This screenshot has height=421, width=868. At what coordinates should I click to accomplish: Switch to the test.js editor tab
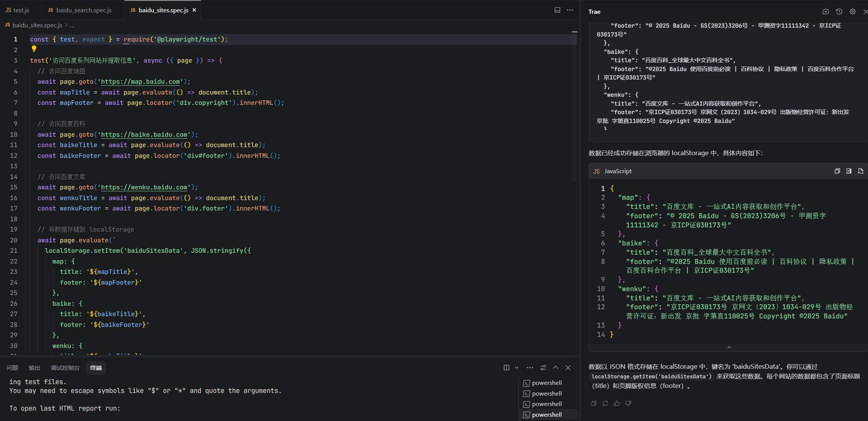pos(17,10)
